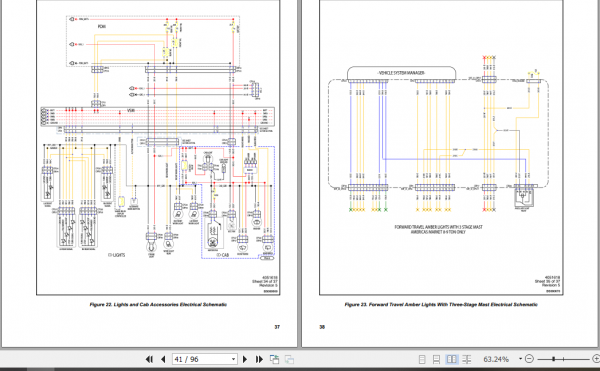Click page number 37 on the left page

[277, 327]
